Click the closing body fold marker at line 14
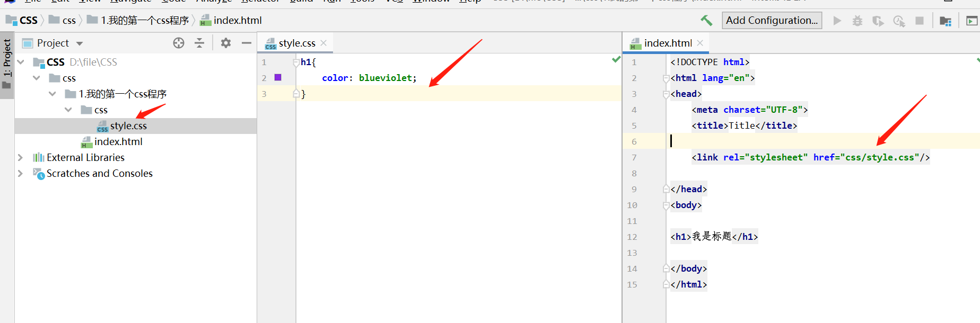This screenshot has height=323, width=980. point(666,268)
